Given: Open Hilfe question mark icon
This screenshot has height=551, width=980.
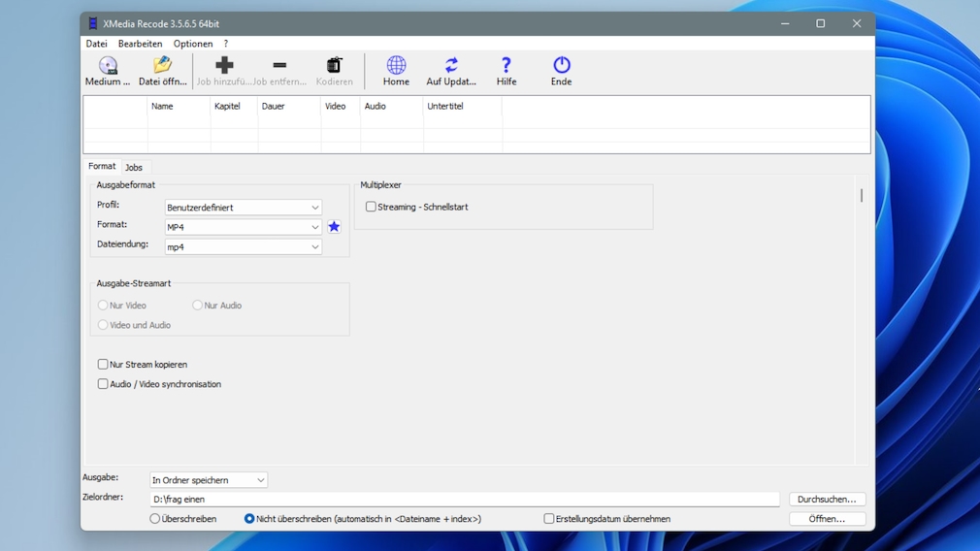Looking at the screenshot, I should click(x=506, y=66).
